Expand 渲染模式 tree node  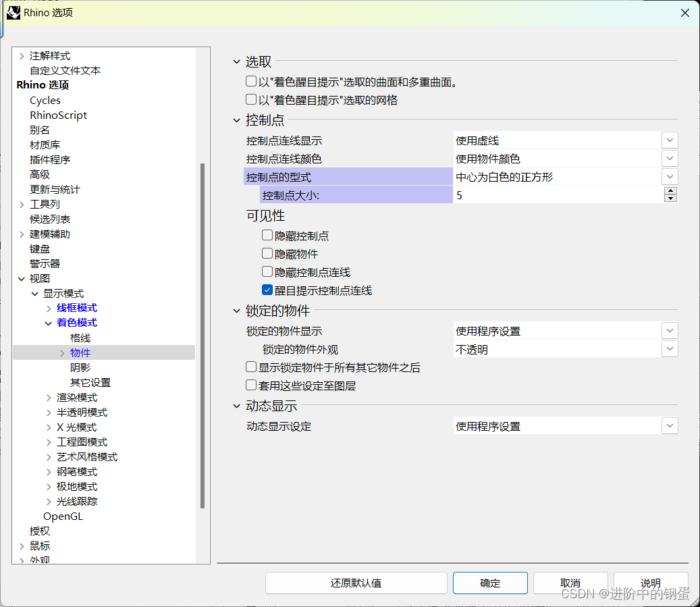tap(49, 398)
